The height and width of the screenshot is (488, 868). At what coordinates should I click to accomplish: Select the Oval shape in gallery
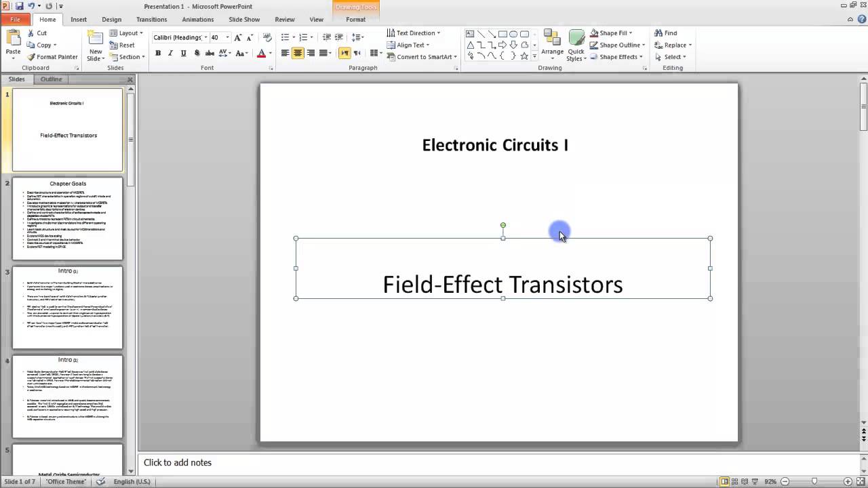(513, 34)
